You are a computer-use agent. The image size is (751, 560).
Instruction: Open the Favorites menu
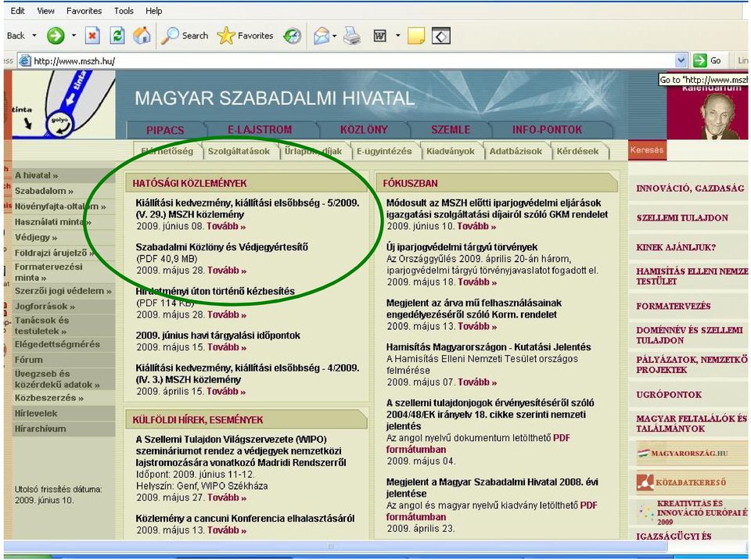pyautogui.click(x=84, y=10)
